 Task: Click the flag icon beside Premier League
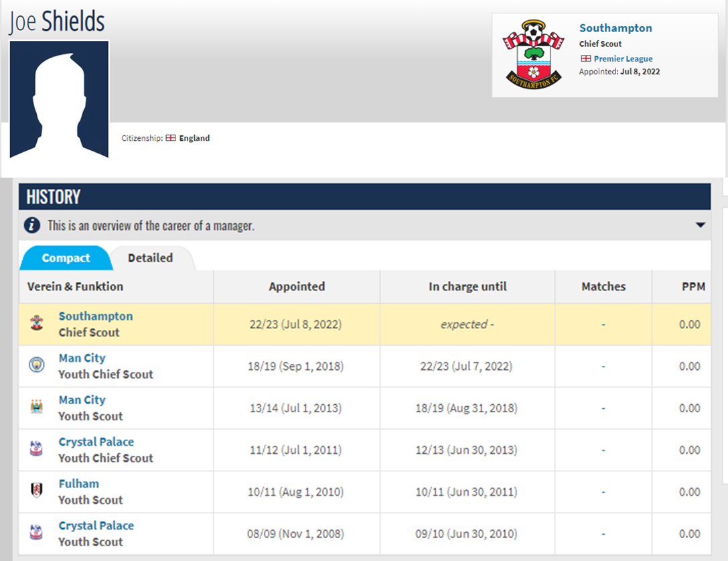[586, 58]
